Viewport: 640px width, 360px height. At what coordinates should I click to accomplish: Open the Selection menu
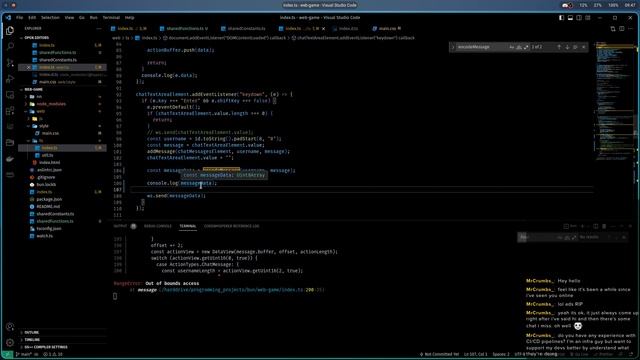(50, 18)
